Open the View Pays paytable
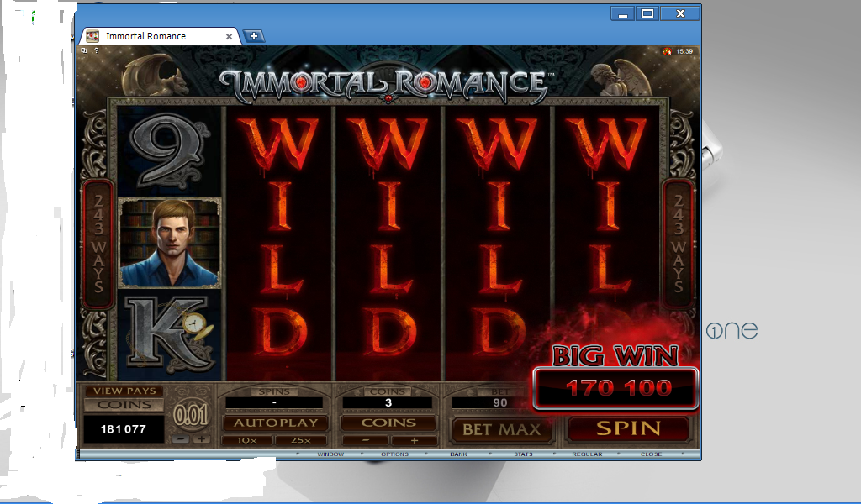The height and width of the screenshot is (504, 861). point(124,391)
